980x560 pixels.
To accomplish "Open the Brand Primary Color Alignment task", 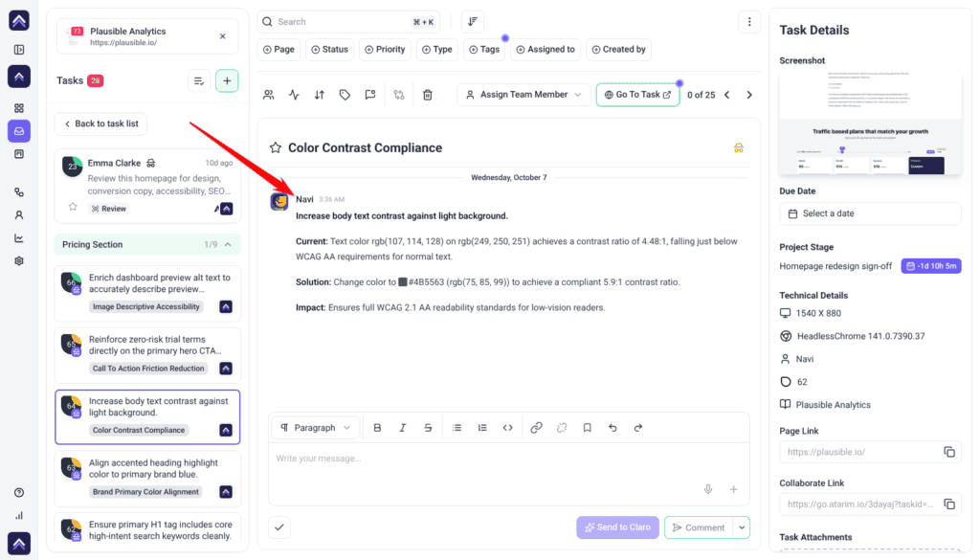I will [147, 478].
